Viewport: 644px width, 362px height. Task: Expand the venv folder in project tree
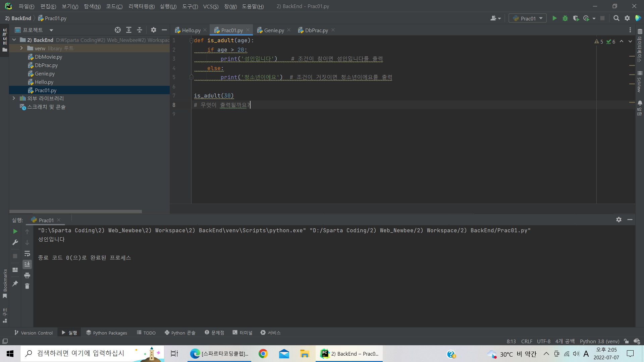point(21,48)
